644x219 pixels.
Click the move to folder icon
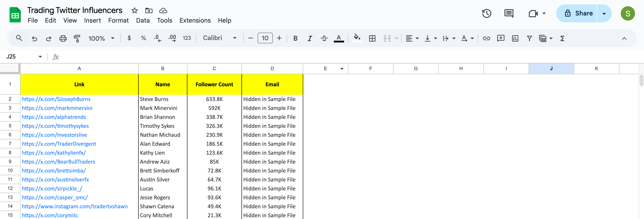[x=149, y=11]
